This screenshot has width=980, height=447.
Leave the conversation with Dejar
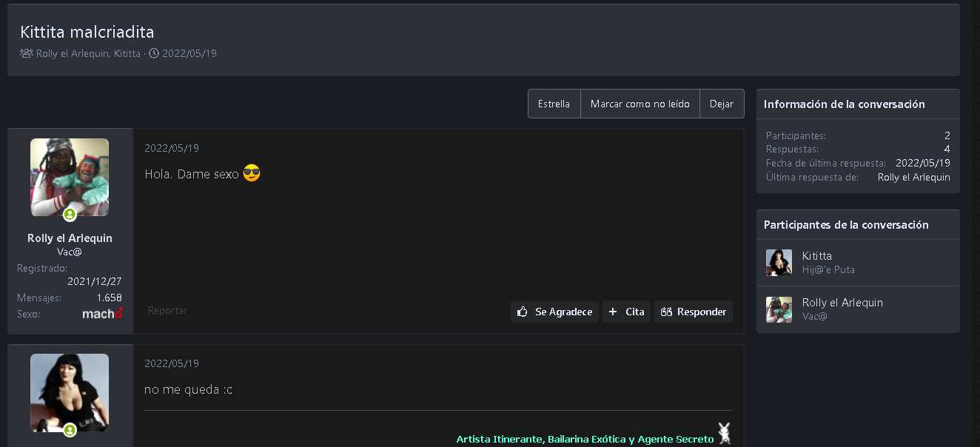coord(722,104)
